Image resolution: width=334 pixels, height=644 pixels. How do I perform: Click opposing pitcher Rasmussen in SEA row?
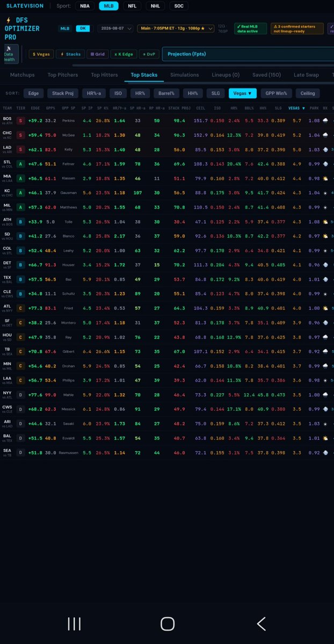[x=69, y=453]
